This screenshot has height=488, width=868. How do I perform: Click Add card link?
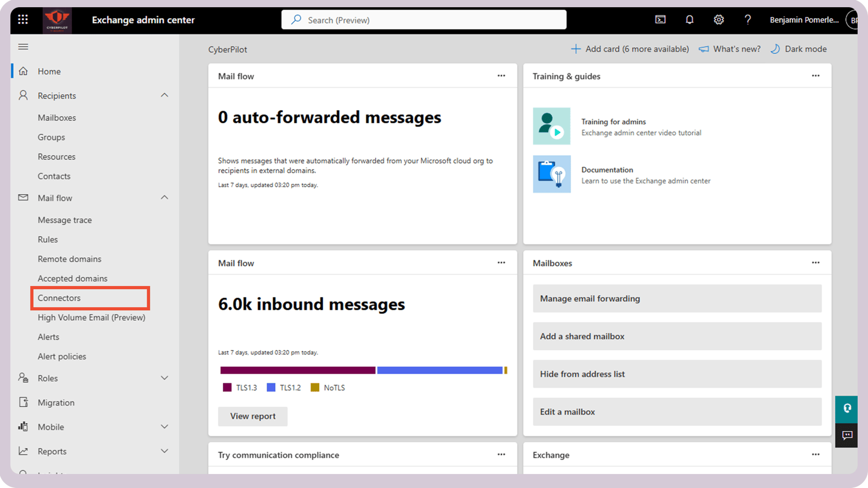[630, 49]
